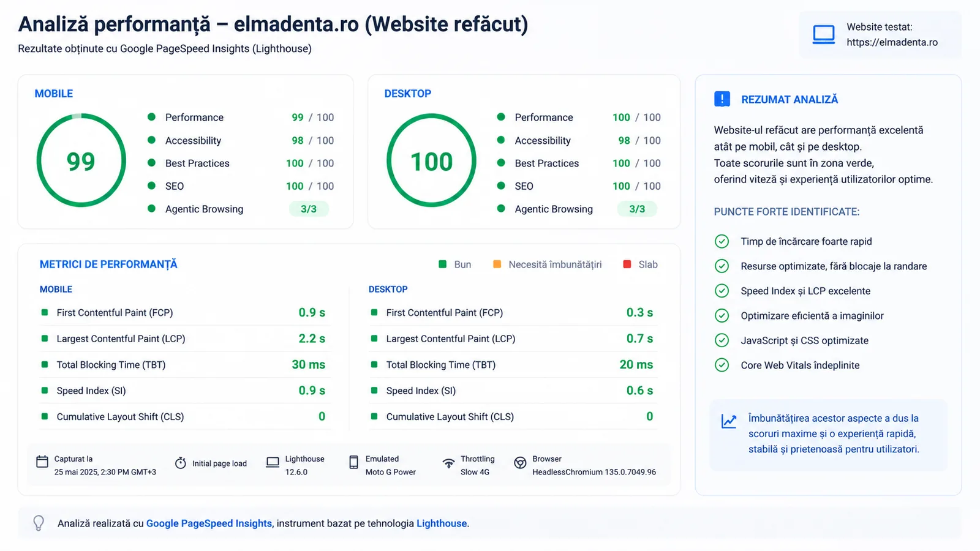This screenshot has height=551, width=980.
Task: Click the phone icon beside Emulated Moto G Power
Action: click(353, 462)
